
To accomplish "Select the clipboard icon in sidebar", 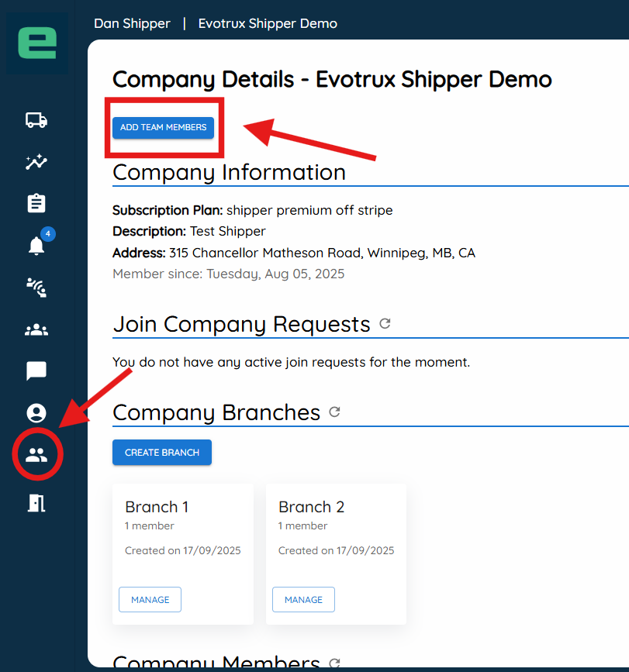I will pyautogui.click(x=36, y=204).
